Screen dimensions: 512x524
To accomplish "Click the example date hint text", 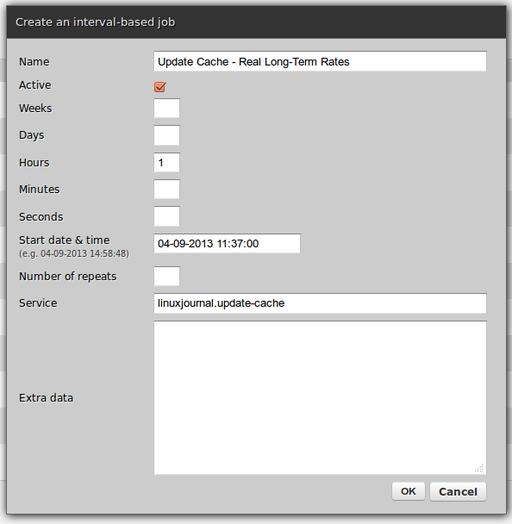I will (x=74, y=254).
